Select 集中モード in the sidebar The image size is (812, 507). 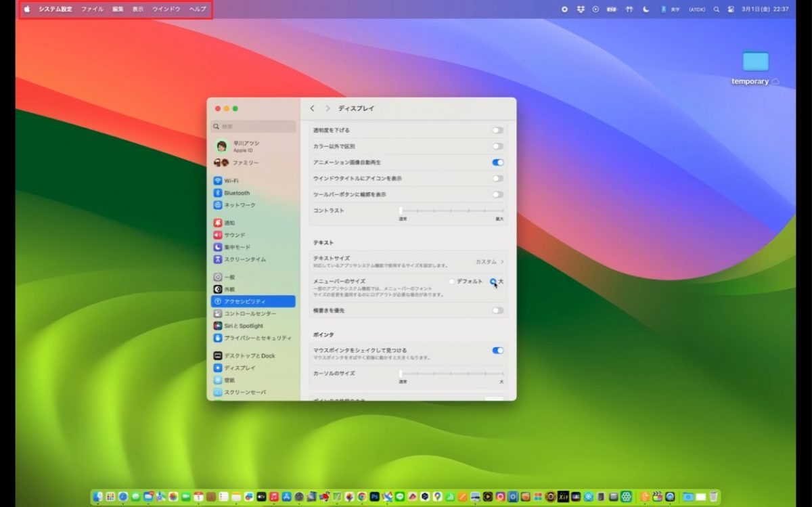click(x=253, y=247)
